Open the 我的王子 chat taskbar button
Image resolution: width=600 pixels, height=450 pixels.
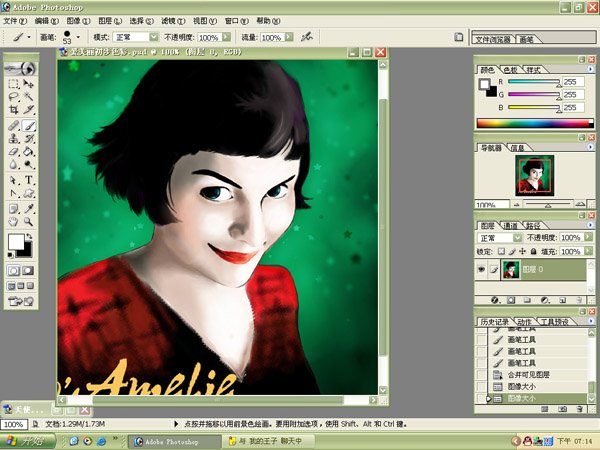pos(270,441)
